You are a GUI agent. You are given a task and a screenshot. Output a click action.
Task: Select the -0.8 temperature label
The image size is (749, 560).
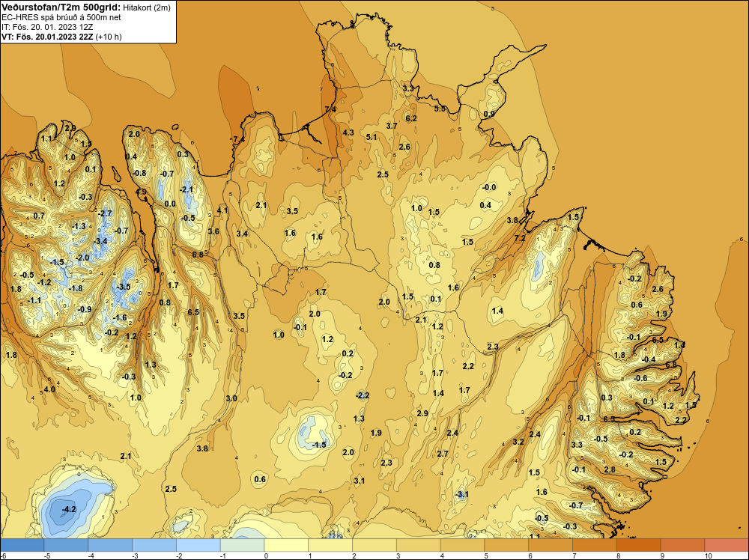pyautogui.click(x=139, y=173)
